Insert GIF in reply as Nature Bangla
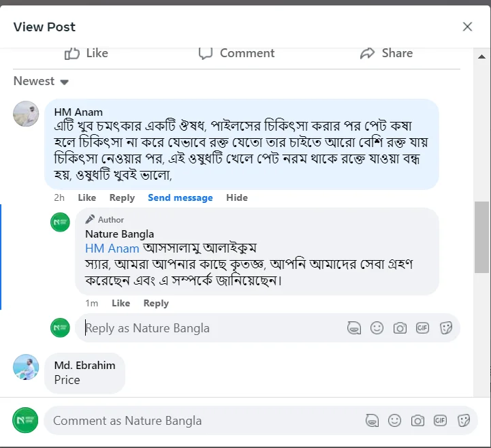 (423, 328)
